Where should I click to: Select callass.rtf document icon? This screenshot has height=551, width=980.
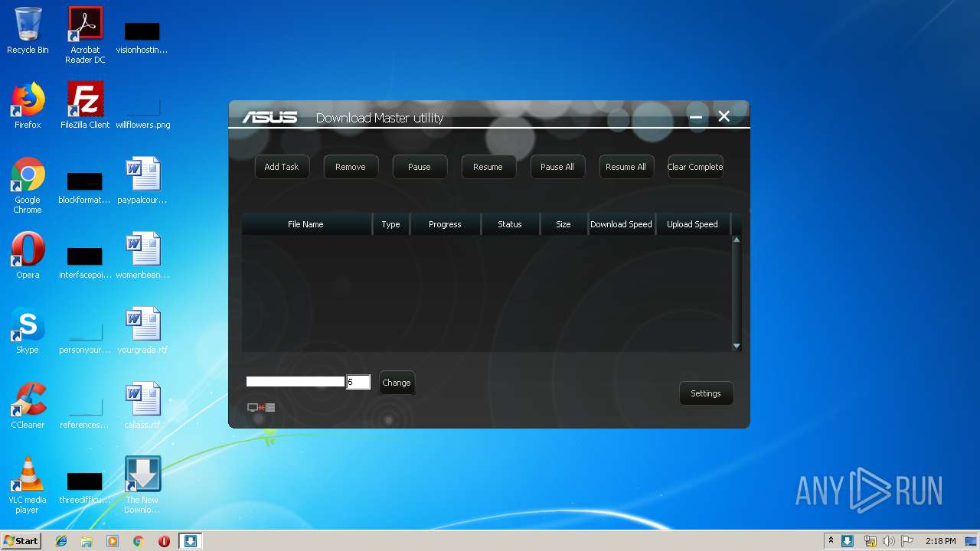click(x=142, y=405)
